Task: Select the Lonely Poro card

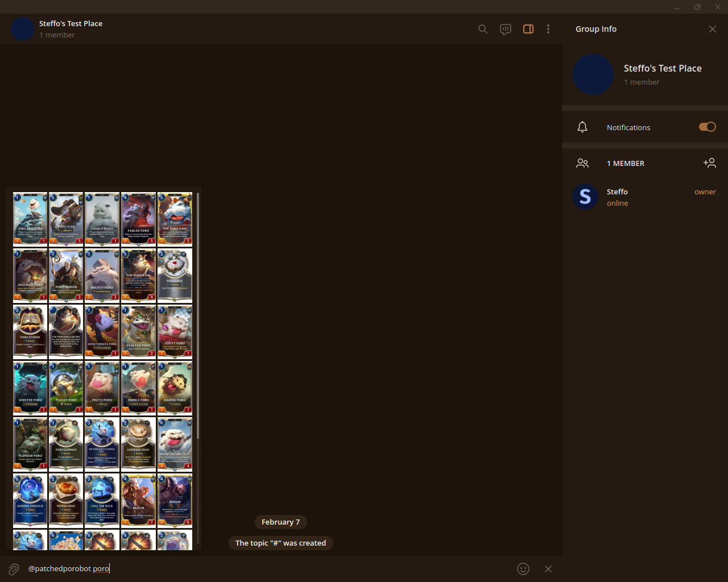Action: [x=102, y=219]
